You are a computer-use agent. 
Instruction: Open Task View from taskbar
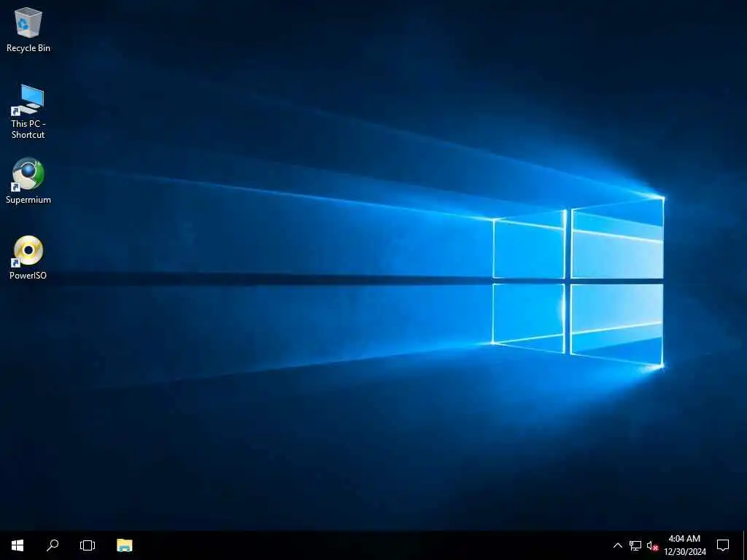tap(88, 545)
